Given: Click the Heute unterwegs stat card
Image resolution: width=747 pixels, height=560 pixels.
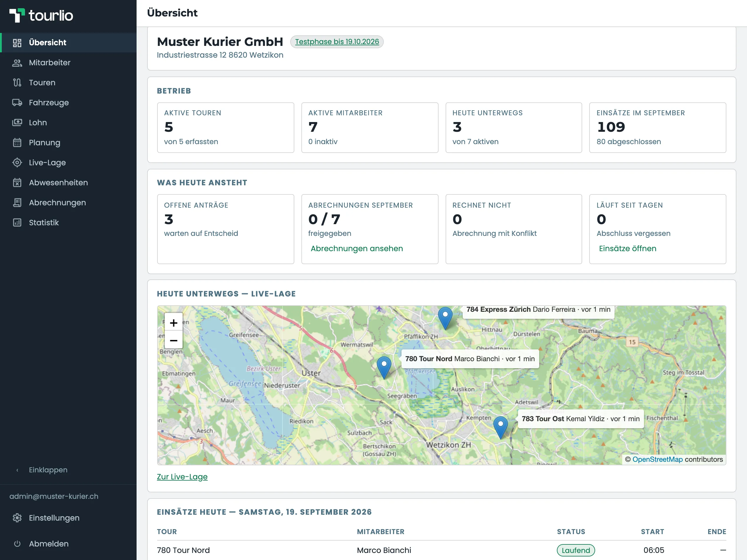Looking at the screenshot, I should (x=514, y=128).
